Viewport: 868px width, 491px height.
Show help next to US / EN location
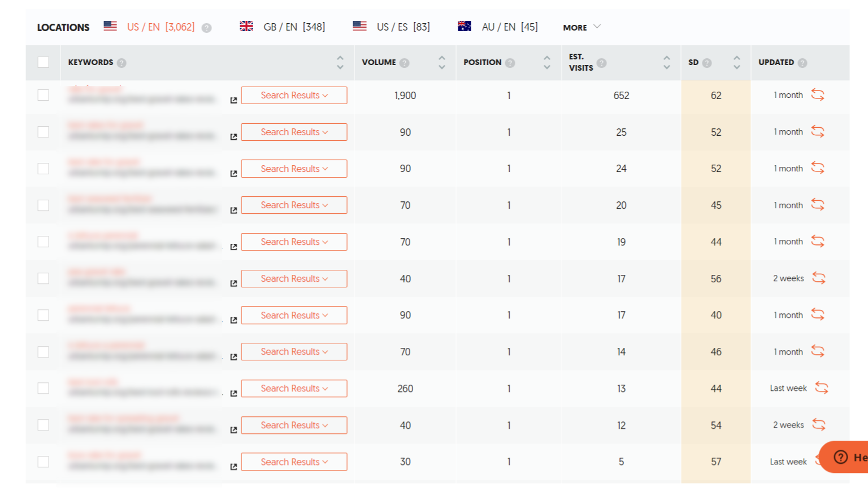click(207, 28)
